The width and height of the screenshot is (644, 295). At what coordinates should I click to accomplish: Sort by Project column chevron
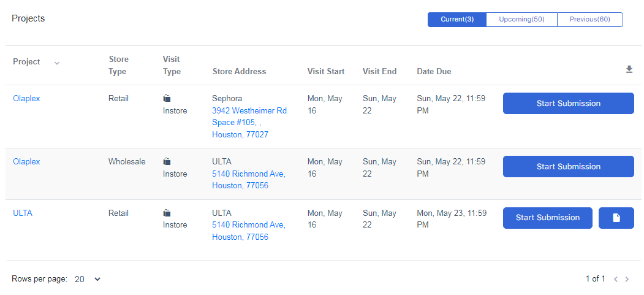coord(57,63)
